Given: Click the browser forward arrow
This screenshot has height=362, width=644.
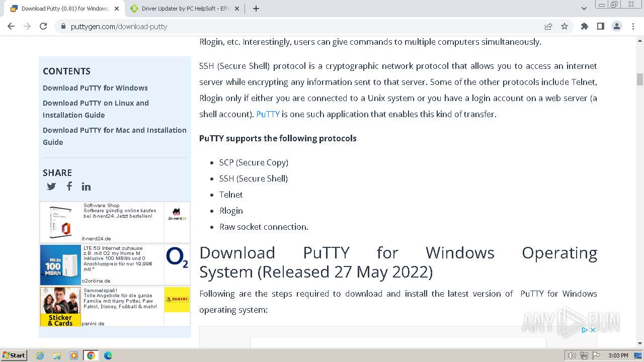Looking at the screenshot, I should (27, 26).
